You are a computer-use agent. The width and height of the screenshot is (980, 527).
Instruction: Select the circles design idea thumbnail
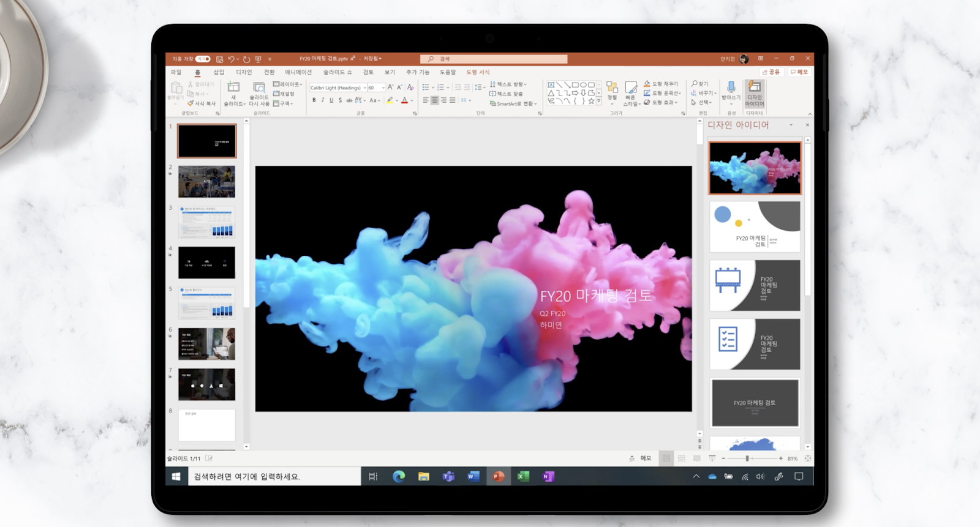coord(755,226)
